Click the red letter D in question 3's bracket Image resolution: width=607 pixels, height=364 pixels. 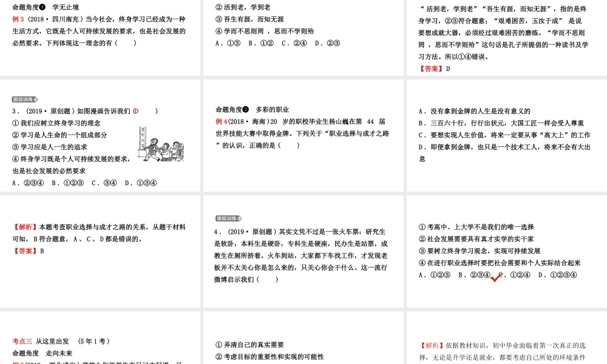point(137,111)
